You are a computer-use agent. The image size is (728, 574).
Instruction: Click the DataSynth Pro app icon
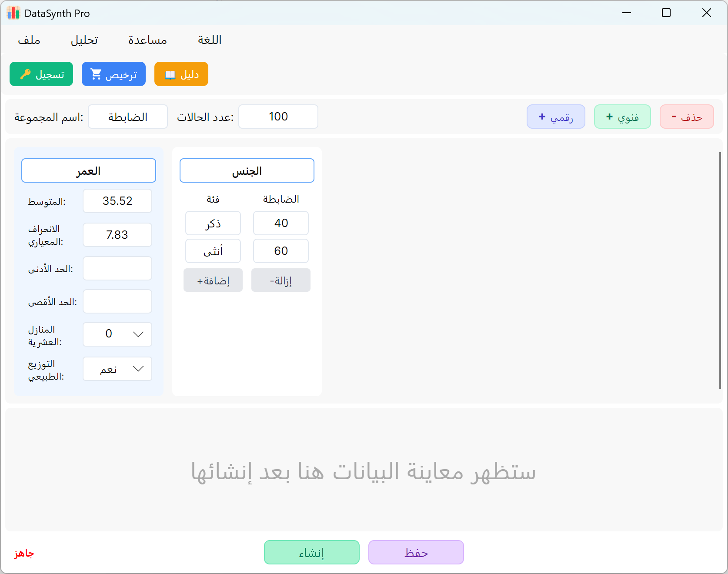(x=13, y=13)
